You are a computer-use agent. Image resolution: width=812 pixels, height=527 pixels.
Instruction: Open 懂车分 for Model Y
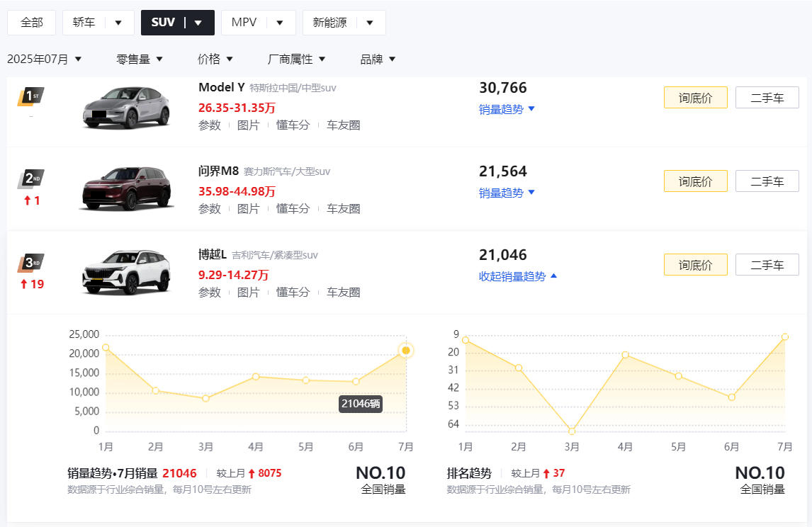[293, 125]
